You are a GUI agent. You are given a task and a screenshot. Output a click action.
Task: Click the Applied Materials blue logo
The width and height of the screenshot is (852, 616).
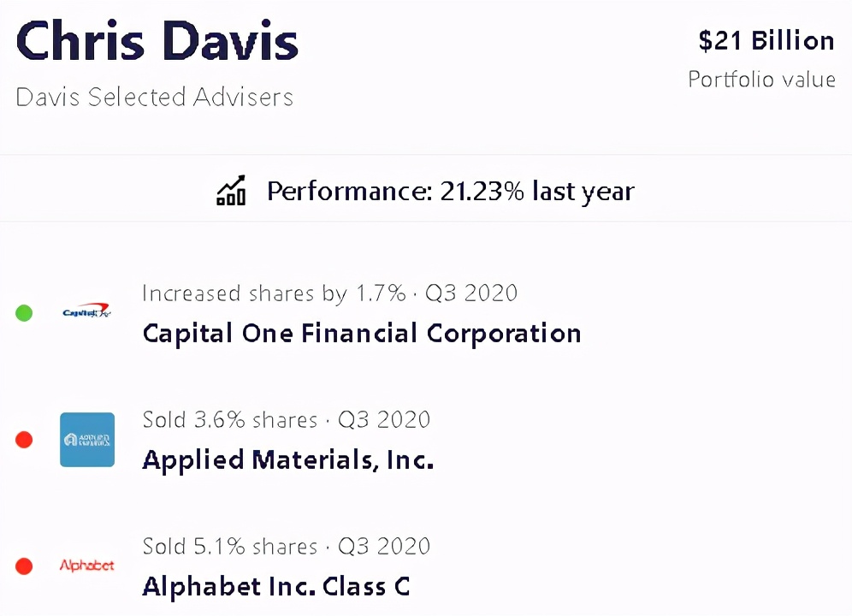(x=87, y=440)
